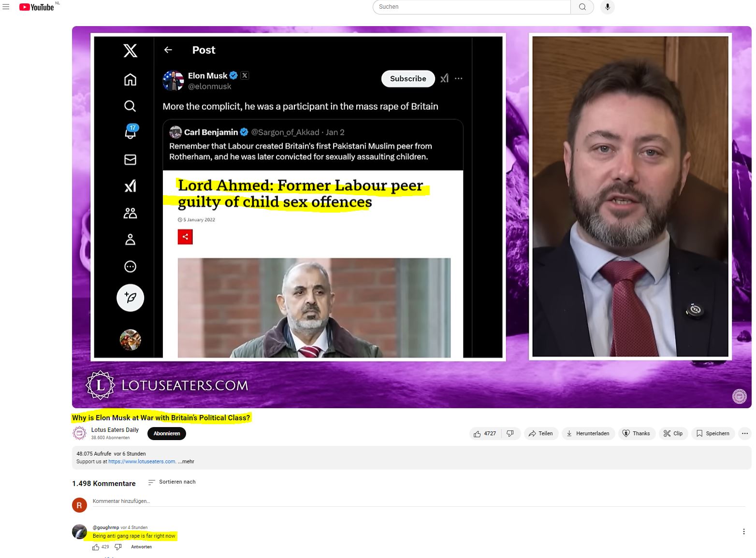Viewport: 756px width, 558px height.
Task: Dislike the video with thumbs-down button
Action: 510,433
